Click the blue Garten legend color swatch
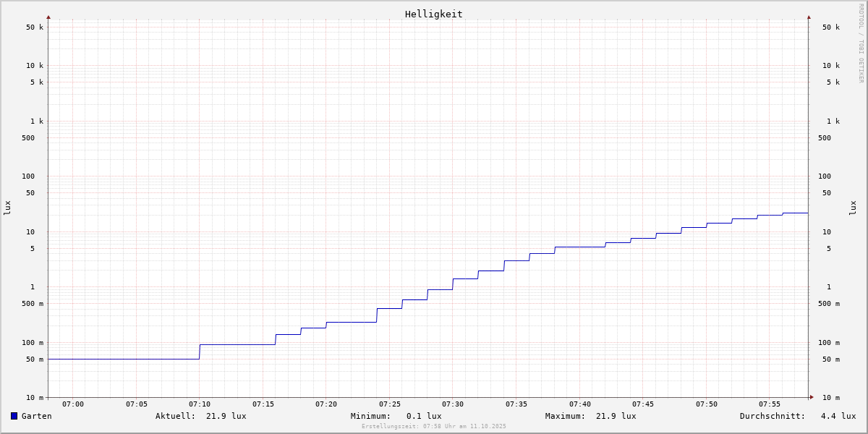The height and width of the screenshot is (434, 868). pyautogui.click(x=14, y=416)
